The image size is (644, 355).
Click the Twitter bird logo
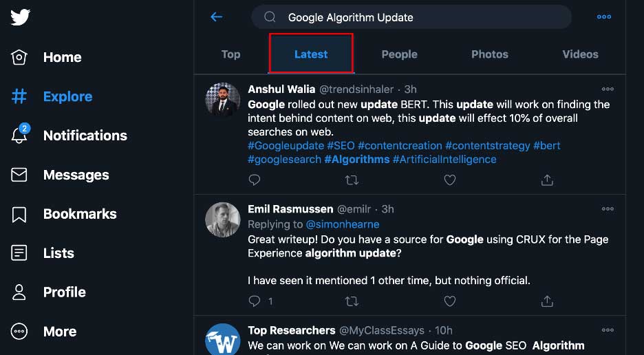[x=20, y=17]
